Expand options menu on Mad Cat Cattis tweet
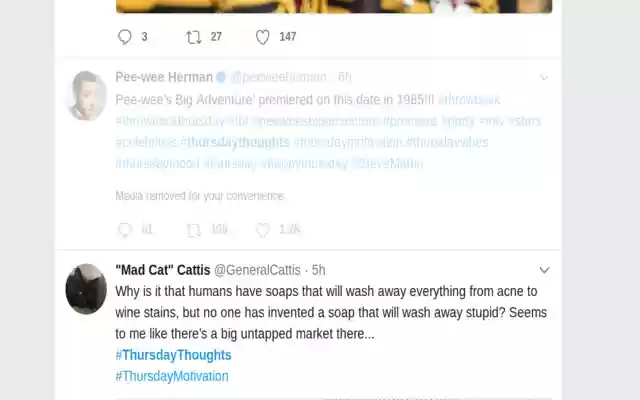The image size is (640, 400). pos(544,270)
